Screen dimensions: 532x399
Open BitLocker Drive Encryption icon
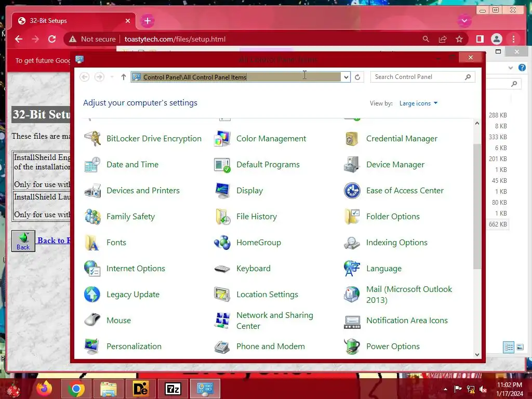[x=92, y=138]
